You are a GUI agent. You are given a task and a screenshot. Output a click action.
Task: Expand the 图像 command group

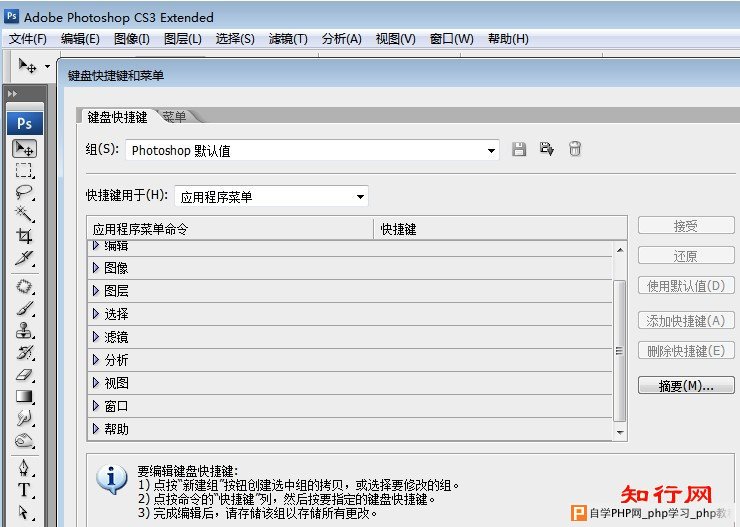point(96,268)
